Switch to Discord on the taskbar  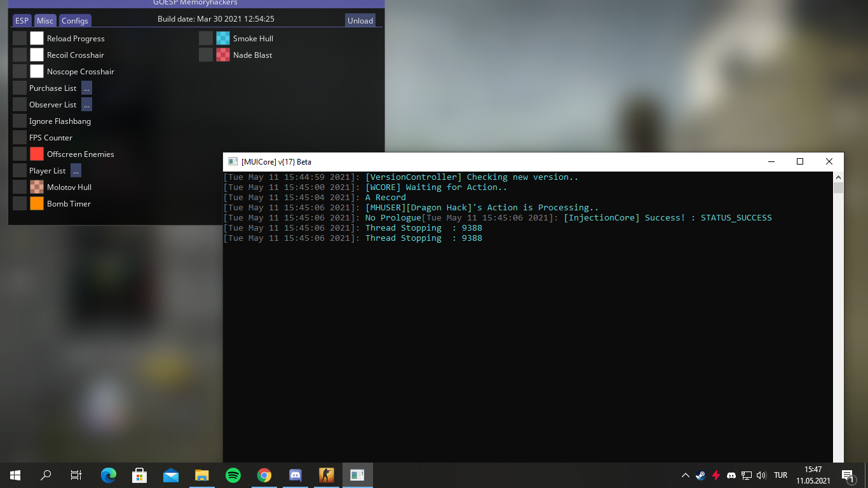pyautogui.click(x=295, y=475)
